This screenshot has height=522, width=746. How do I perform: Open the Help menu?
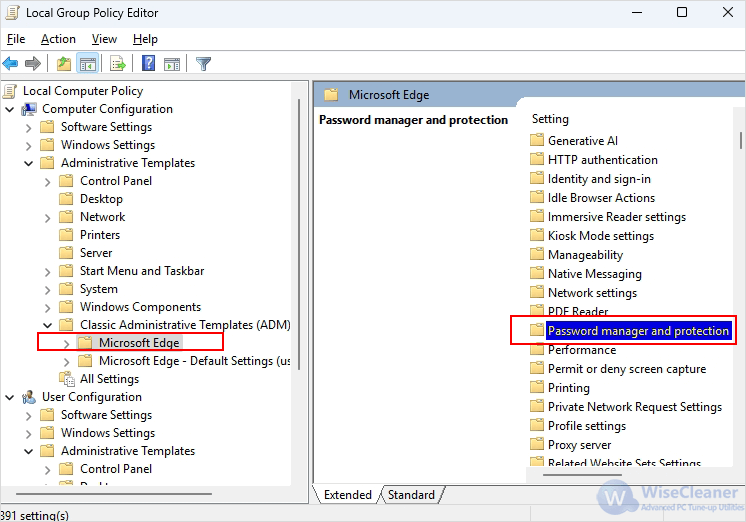click(x=145, y=39)
